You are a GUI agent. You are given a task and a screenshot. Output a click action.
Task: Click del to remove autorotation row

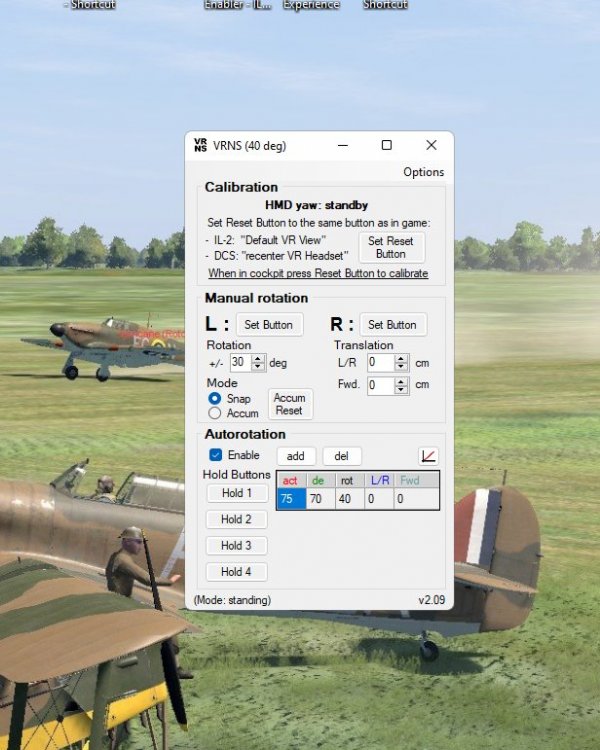[x=341, y=456]
